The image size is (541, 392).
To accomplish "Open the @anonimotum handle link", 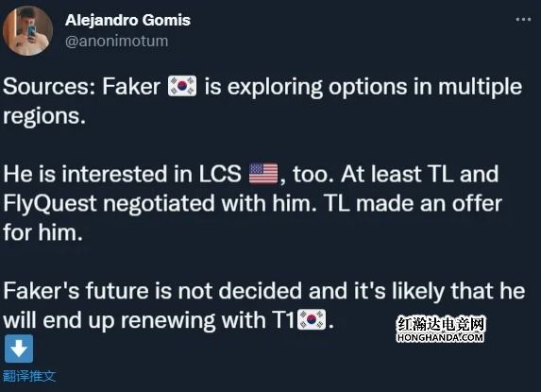I will (x=117, y=41).
